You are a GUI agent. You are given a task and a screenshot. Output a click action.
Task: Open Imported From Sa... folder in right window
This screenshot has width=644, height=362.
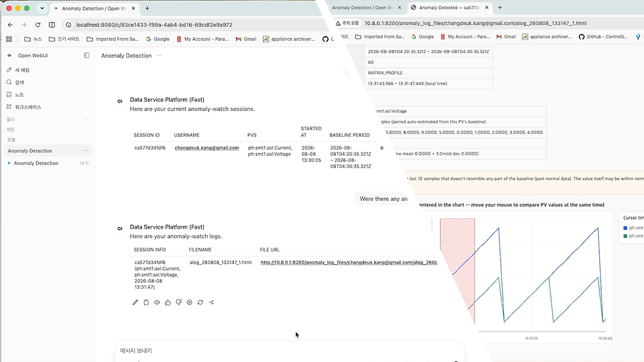(x=380, y=37)
